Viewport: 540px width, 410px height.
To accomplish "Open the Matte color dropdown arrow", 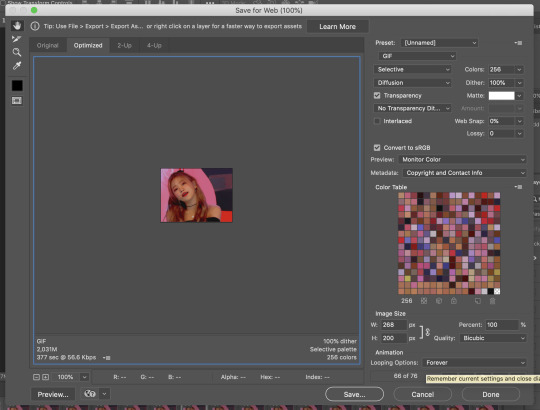I will (519, 96).
